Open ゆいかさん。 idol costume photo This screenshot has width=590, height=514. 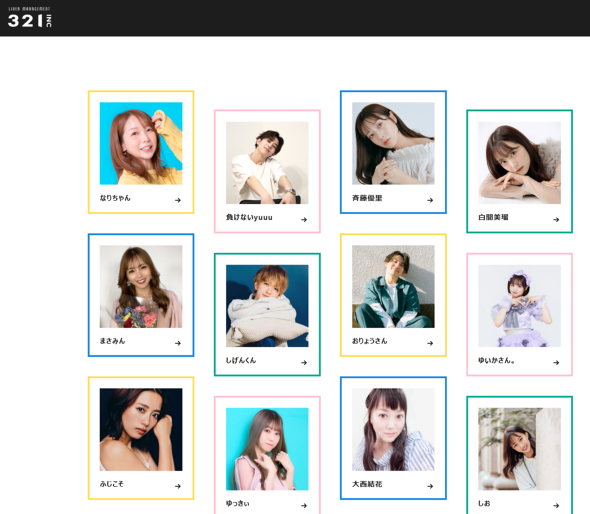(x=519, y=306)
